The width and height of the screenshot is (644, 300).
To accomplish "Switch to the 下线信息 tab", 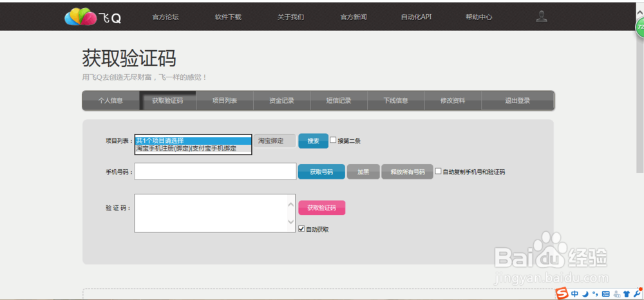I will click(x=396, y=100).
